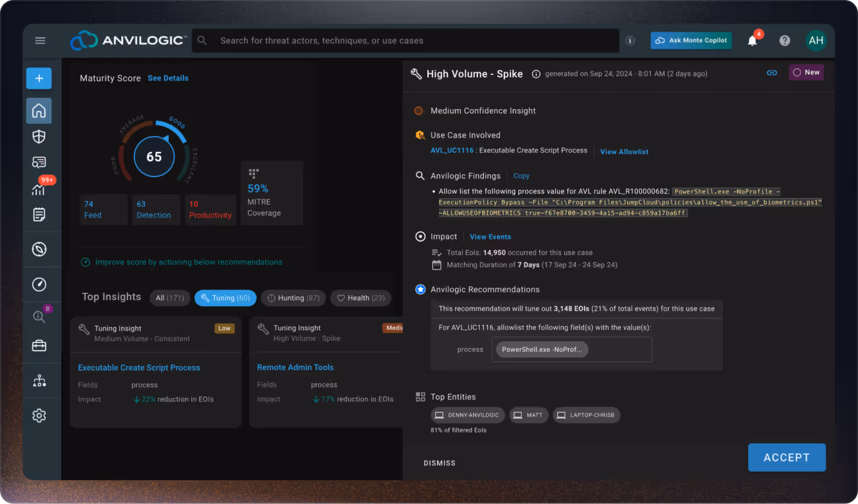Select the Home sidebar icon
The height and width of the screenshot is (504, 858).
click(39, 111)
